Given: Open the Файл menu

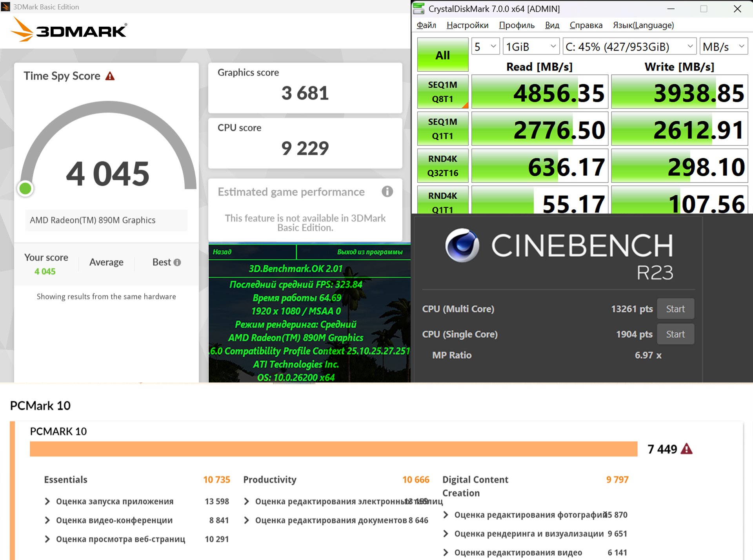Looking at the screenshot, I should tap(426, 25).
